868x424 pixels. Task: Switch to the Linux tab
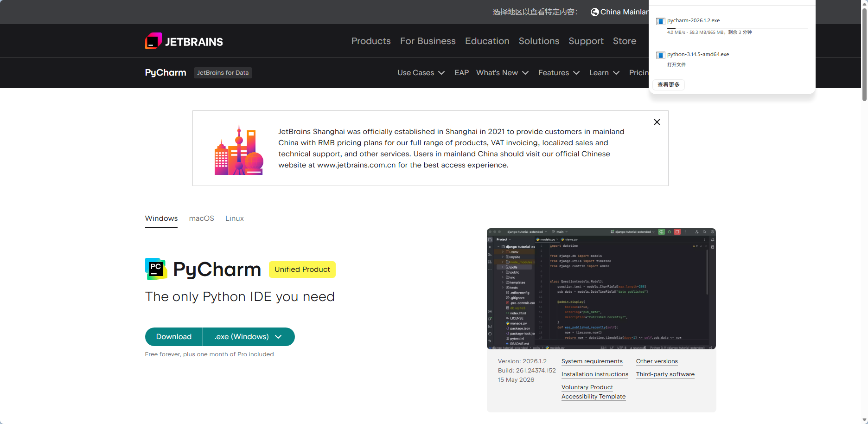[x=235, y=218]
